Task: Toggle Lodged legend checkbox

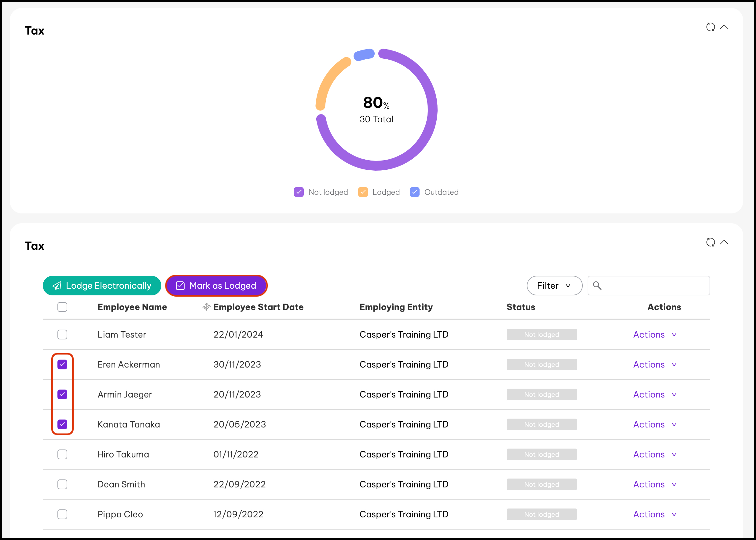Action: coord(362,192)
